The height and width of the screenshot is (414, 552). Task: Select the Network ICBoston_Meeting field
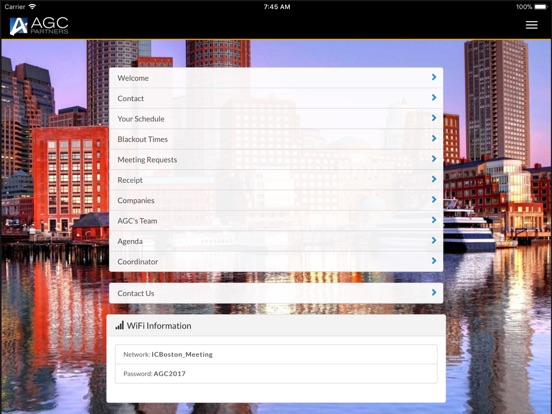point(276,354)
